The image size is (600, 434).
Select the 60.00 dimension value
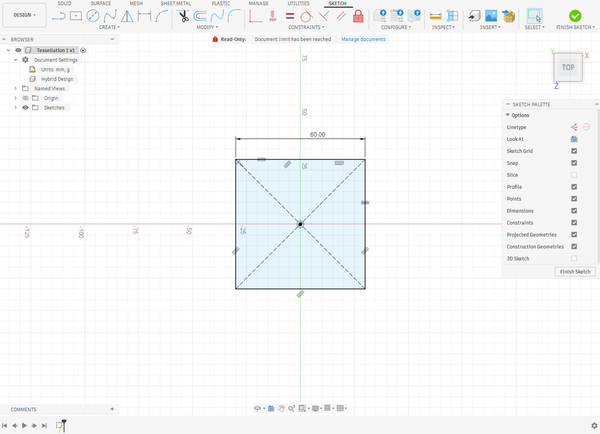point(317,134)
